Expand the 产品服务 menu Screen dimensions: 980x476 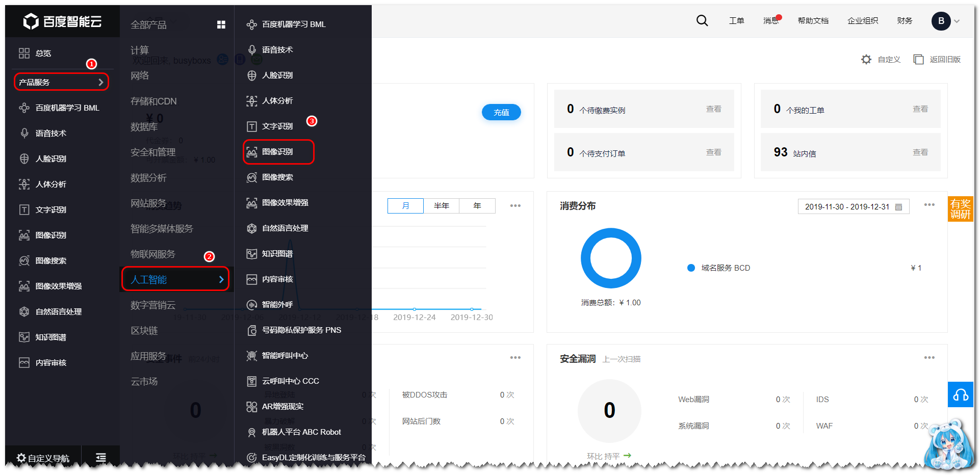61,82
